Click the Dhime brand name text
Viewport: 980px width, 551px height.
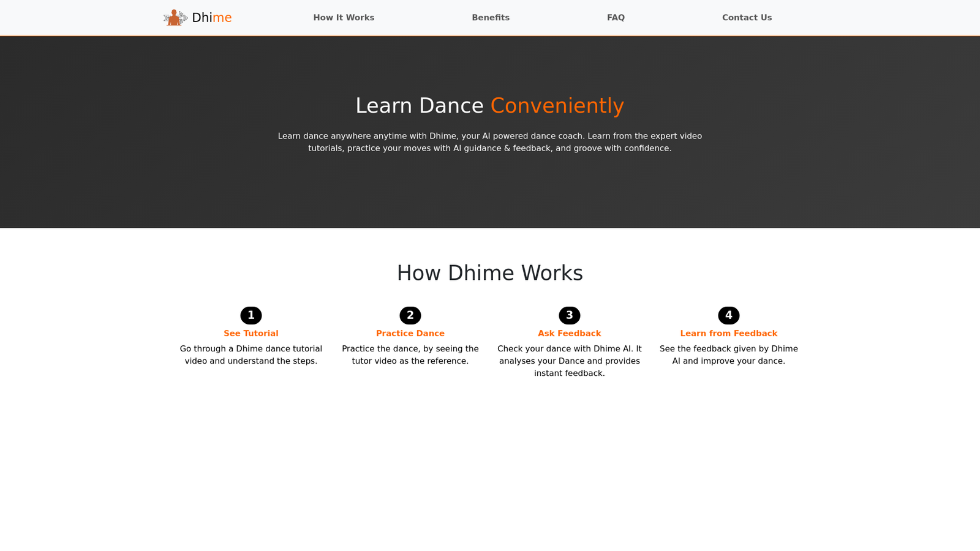(x=212, y=18)
